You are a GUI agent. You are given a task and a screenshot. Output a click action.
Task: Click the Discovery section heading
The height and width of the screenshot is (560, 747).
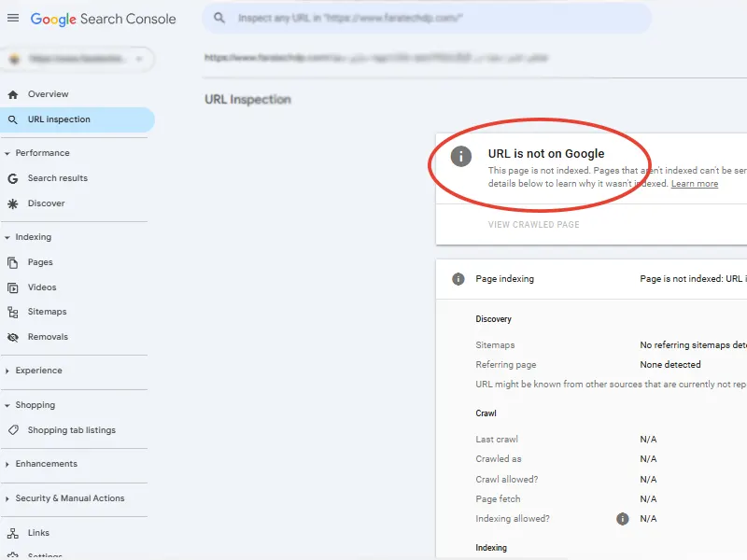pos(494,319)
